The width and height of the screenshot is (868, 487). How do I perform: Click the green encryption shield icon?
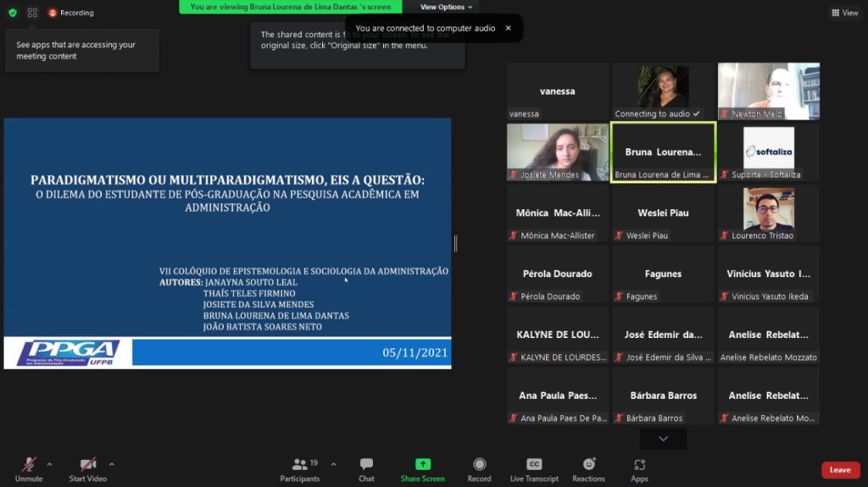pos(12,13)
